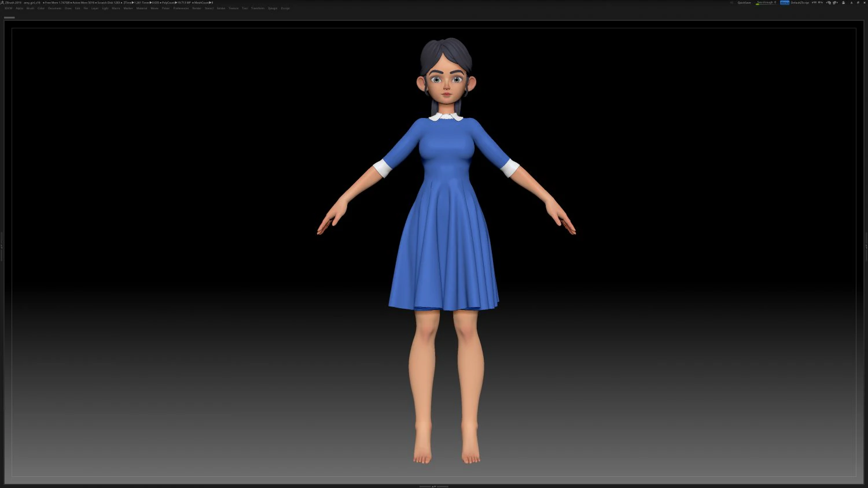Open the Preferences menu
Screen dimensions: 868x488
click(181, 8)
